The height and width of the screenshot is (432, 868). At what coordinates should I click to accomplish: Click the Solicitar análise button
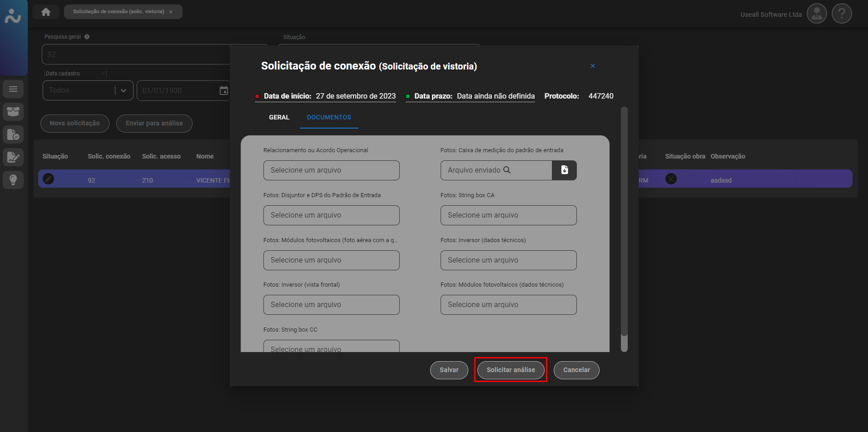tap(511, 370)
